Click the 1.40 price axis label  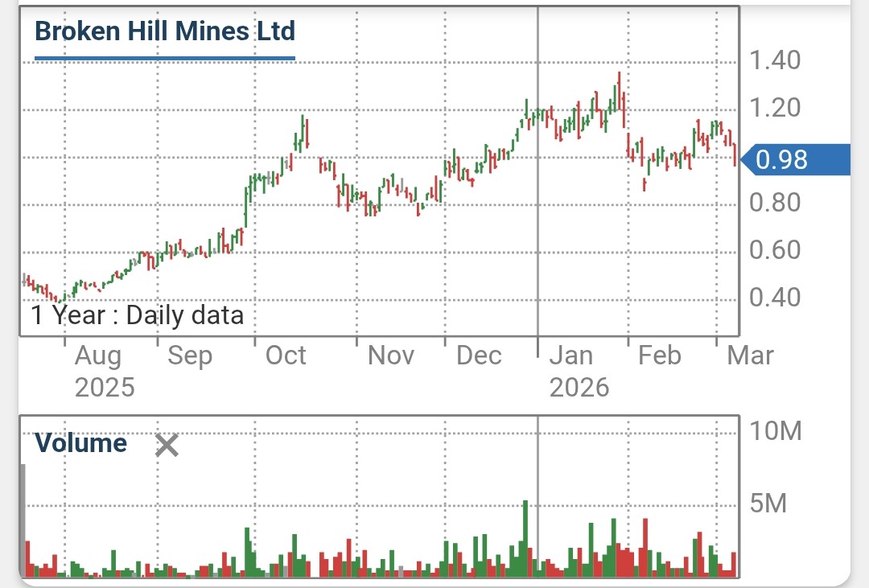pyautogui.click(x=775, y=60)
